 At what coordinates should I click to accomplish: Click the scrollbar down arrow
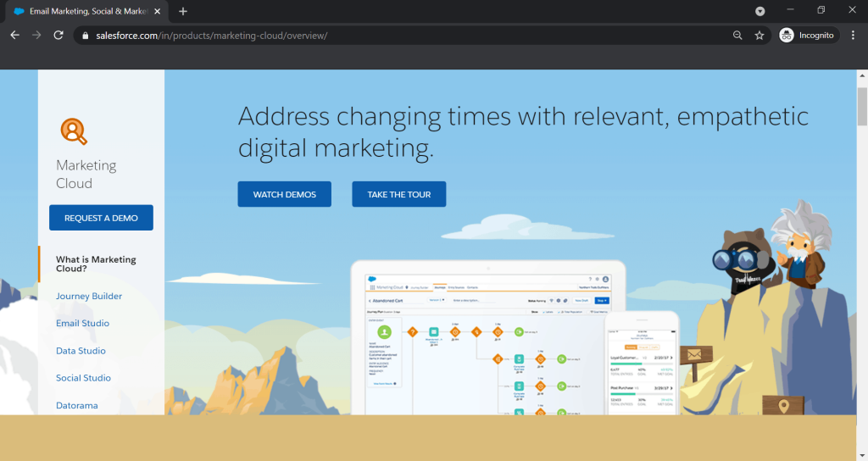tap(862, 455)
